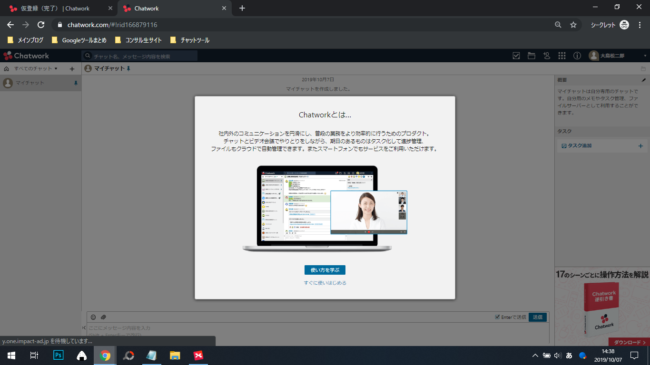Open Task View on the taskbar

tap(34, 355)
